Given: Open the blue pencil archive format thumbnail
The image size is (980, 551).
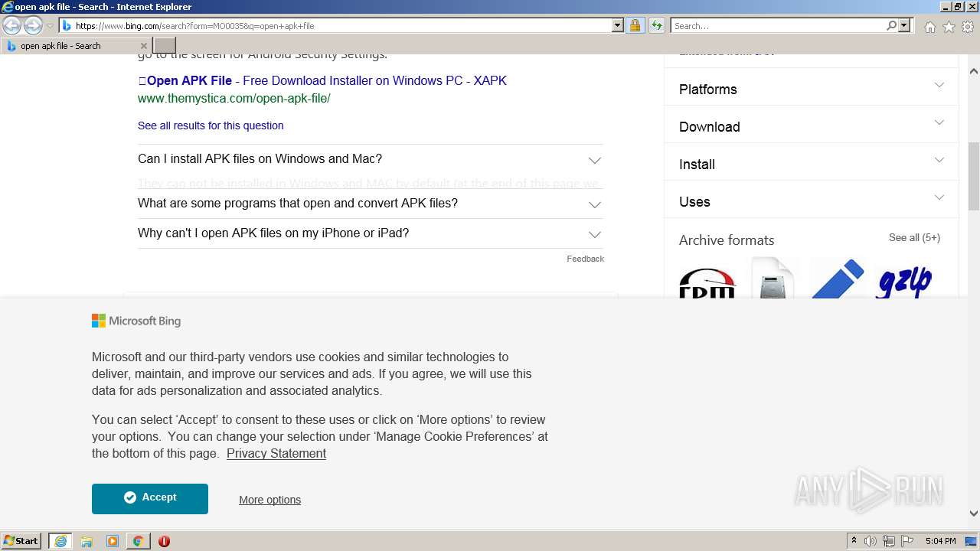Looking at the screenshot, I should (837, 279).
